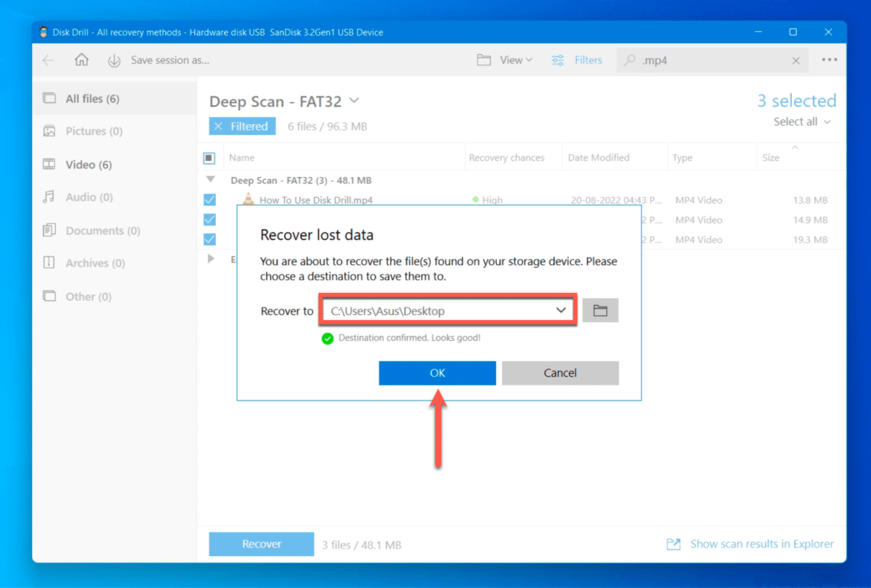Screen dimensions: 871x588
Task: Uncheck How To Use Disk Drill.mp4
Action: (210, 200)
